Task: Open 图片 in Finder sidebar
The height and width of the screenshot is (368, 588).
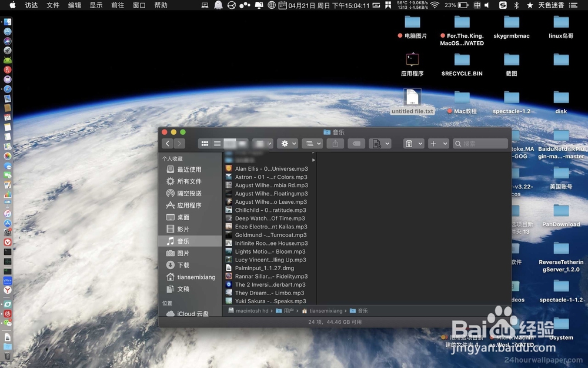Action: pos(190,253)
